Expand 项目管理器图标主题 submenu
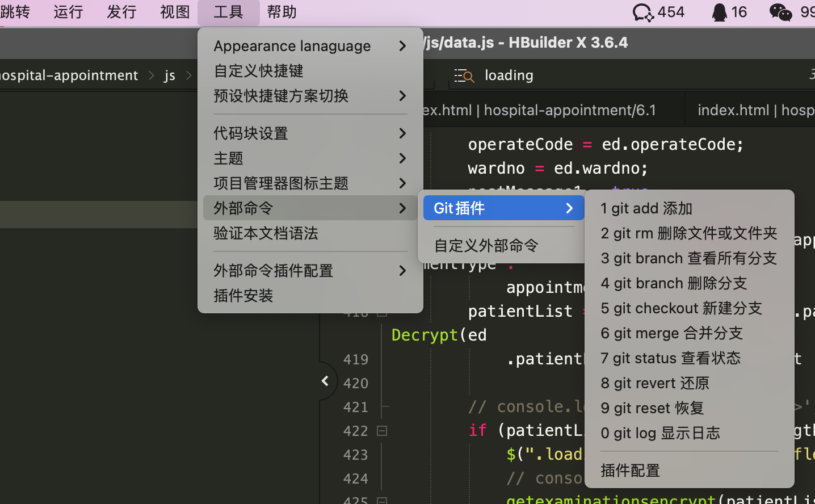The width and height of the screenshot is (815, 504). tap(310, 183)
